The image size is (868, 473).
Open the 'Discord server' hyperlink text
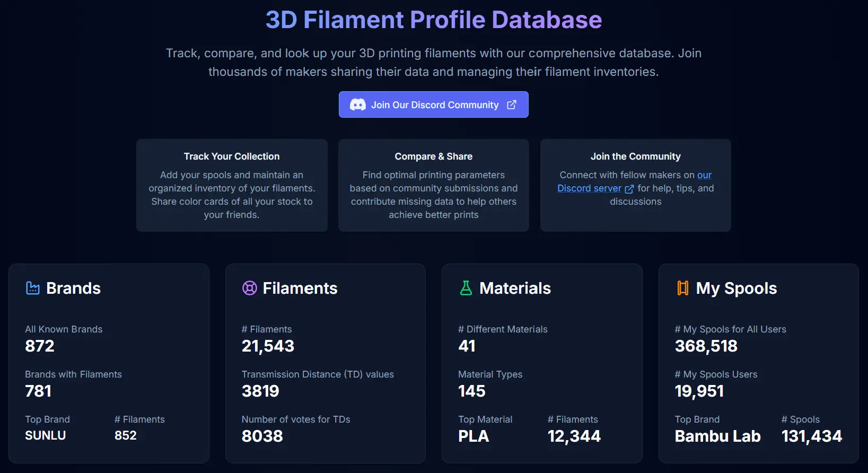[589, 188]
